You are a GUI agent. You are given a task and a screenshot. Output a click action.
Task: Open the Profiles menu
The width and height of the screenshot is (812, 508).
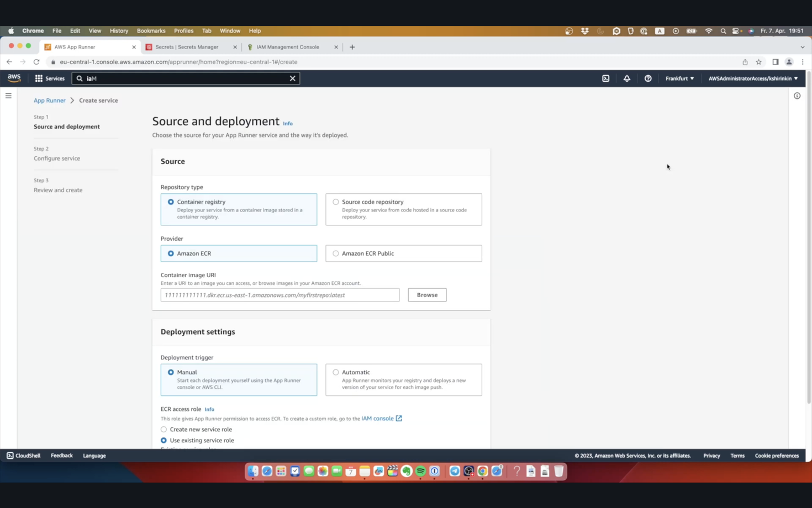coord(183,31)
